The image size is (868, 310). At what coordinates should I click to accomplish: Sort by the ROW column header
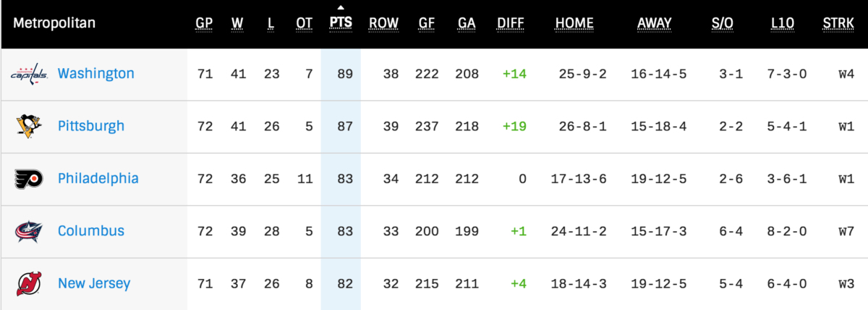click(383, 23)
